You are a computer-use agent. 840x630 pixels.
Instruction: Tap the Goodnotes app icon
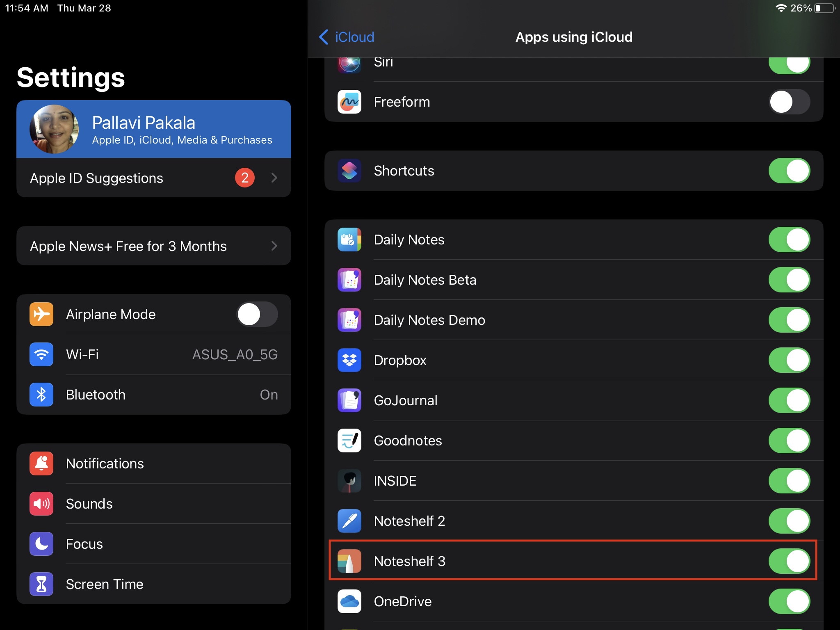349,441
